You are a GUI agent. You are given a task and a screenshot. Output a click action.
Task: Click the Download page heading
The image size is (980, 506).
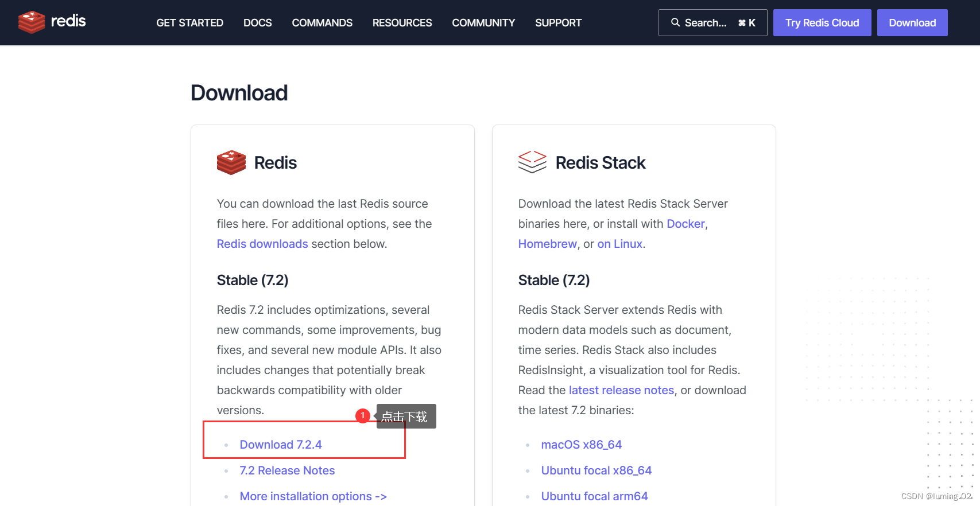239,93
